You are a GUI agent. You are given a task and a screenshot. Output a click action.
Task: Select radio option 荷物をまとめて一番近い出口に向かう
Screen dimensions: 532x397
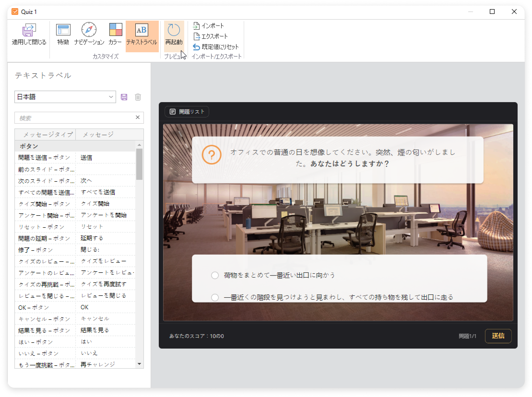[x=215, y=275]
